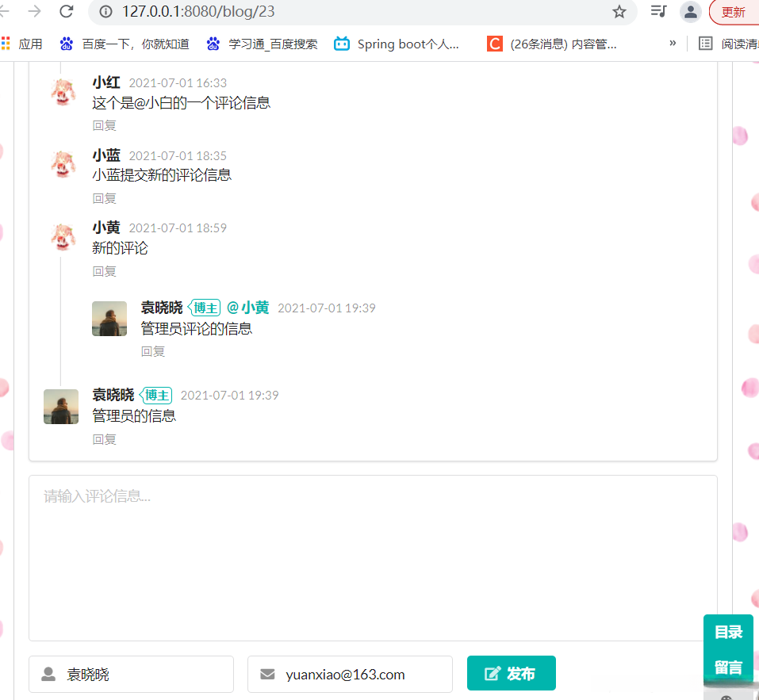Expand the hidden bookmarks chevron
Viewport: 759px width, 700px height.
672,44
